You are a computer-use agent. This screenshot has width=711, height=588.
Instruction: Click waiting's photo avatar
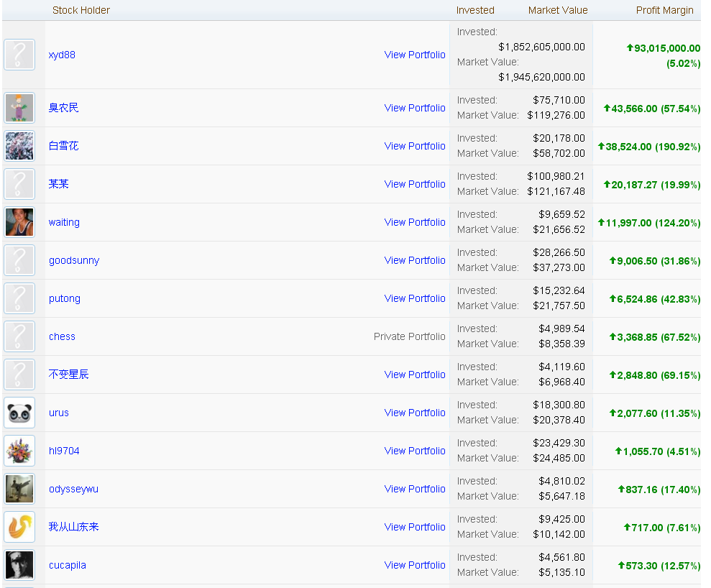click(19, 222)
